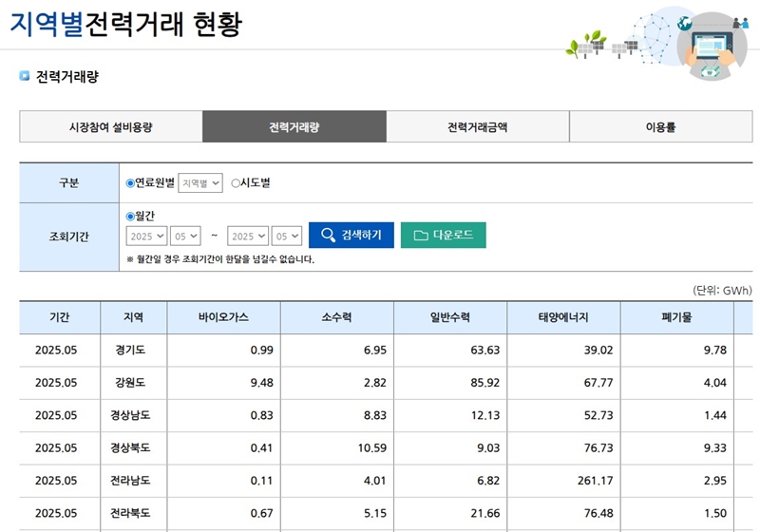Click the 85.92 hydro value for 강원도
Screen dimensions: 760x532
point(485,383)
